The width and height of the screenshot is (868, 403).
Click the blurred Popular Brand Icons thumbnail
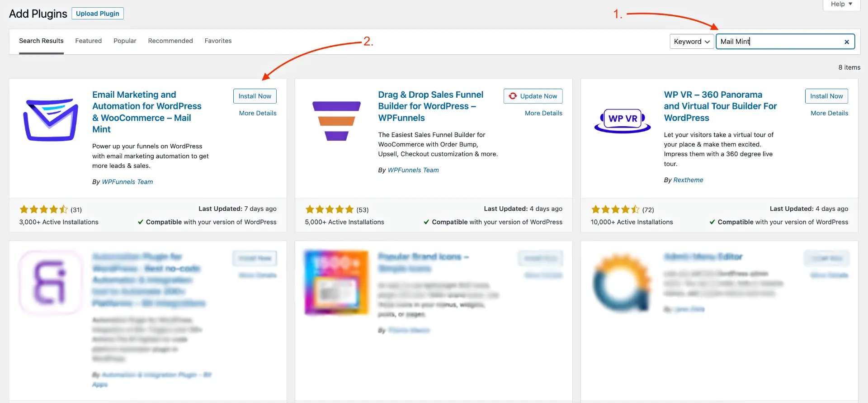pyautogui.click(x=336, y=283)
